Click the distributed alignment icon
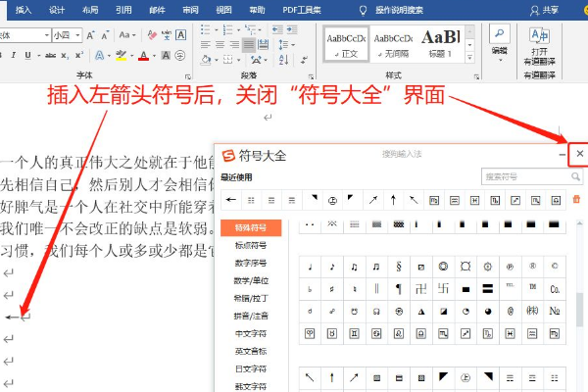The width and height of the screenshot is (588, 392). (264, 45)
